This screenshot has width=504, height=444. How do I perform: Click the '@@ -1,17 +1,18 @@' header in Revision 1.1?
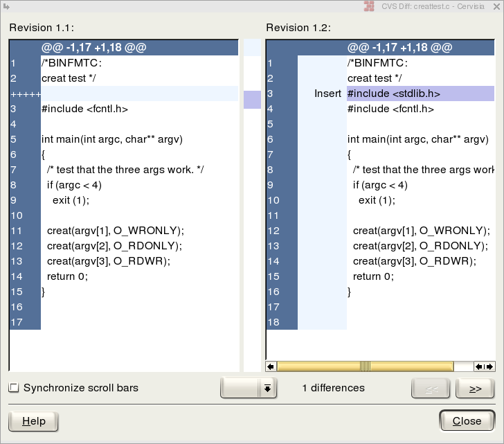(x=94, y=48)
